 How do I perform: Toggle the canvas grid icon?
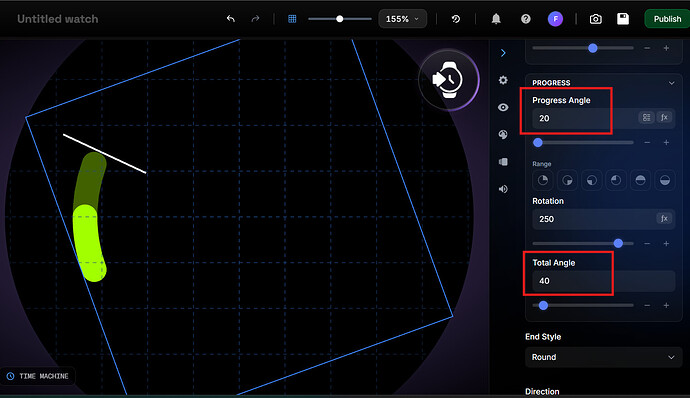[x=292, y=19]
